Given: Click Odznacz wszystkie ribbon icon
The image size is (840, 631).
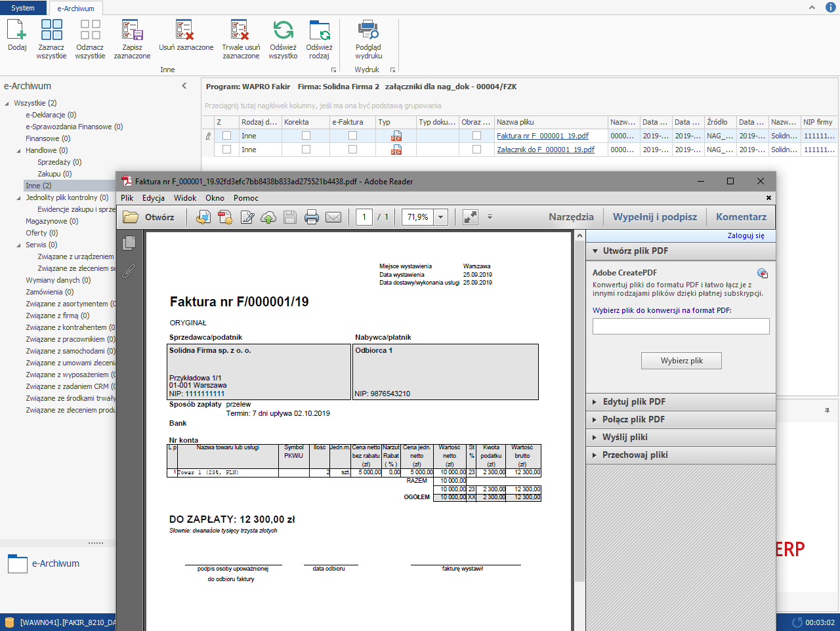Looking at the screenshot, I should click(90, 30).
